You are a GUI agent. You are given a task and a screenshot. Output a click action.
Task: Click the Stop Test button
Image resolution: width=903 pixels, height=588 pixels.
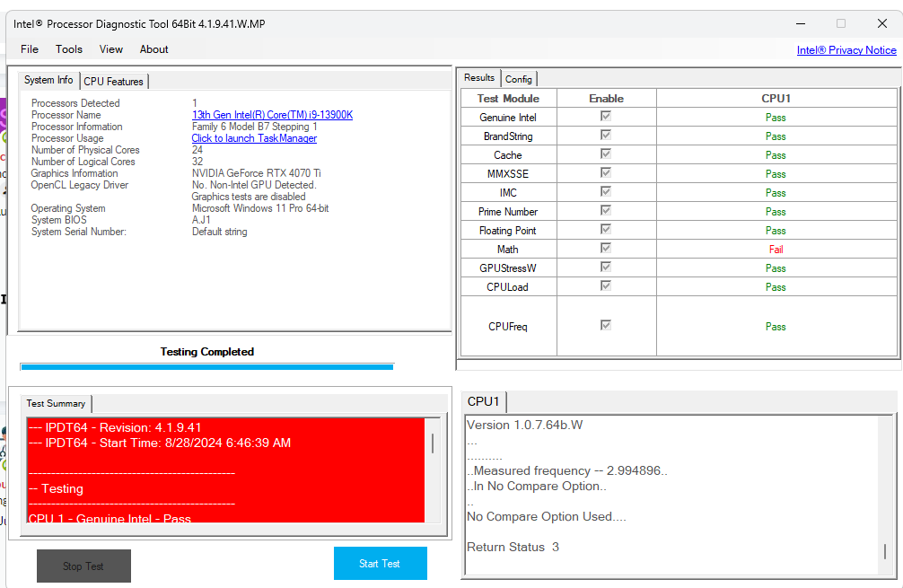coord(83,566)
